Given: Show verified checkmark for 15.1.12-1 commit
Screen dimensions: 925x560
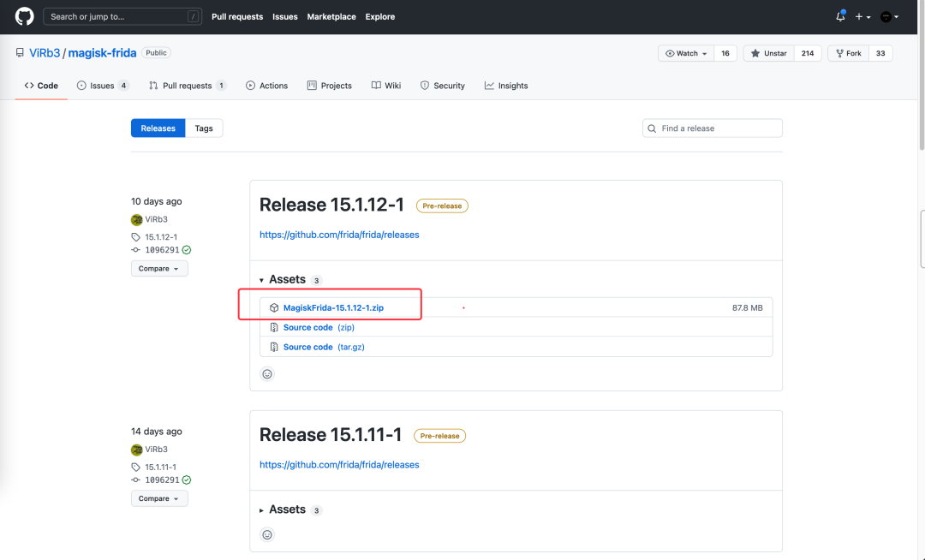Looking at the screenshot, I should pos(187,250).
